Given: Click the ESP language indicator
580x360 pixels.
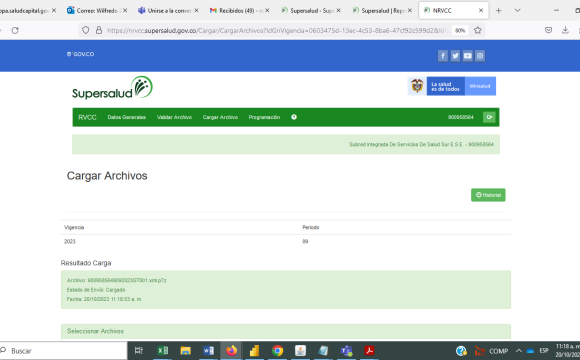Looking at the screenshot, I should pyautogui.click(x=544, y=351).
